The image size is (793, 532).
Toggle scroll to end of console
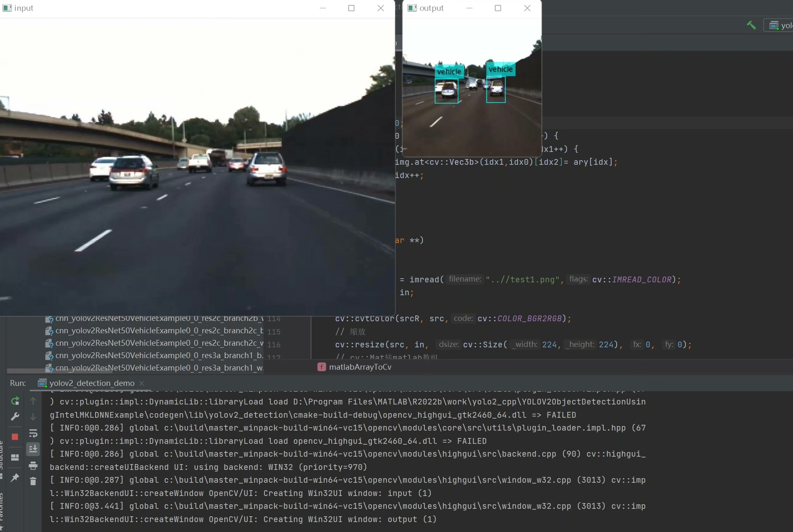click(33, 449)
